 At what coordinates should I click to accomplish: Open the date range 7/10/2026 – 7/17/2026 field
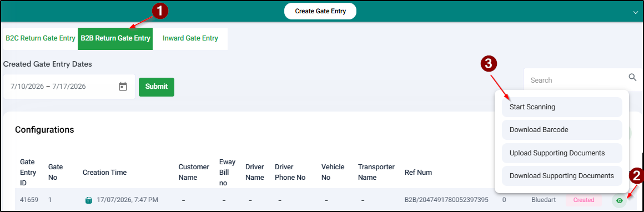click(x=69, y=87)
